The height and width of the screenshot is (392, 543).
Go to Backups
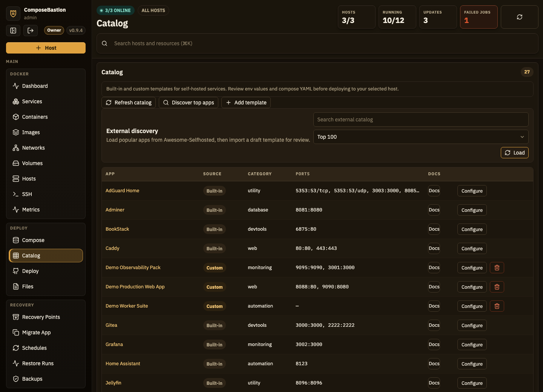pos(46,379)
